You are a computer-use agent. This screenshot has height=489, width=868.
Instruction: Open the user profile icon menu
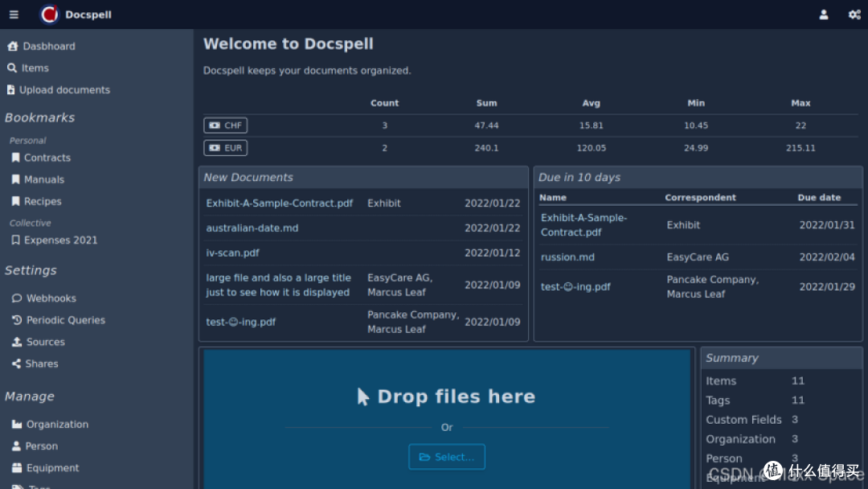click(824, 14)
